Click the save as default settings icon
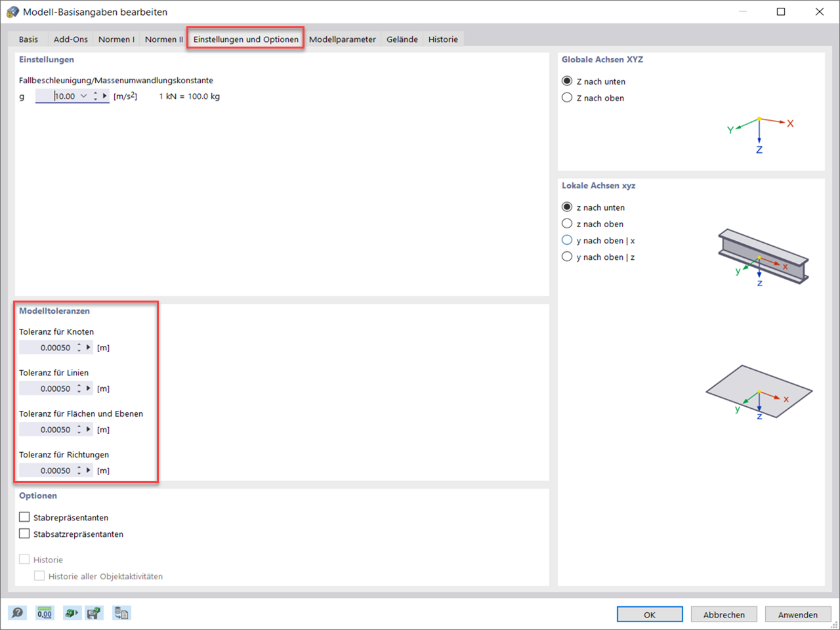 click(94, 613)
